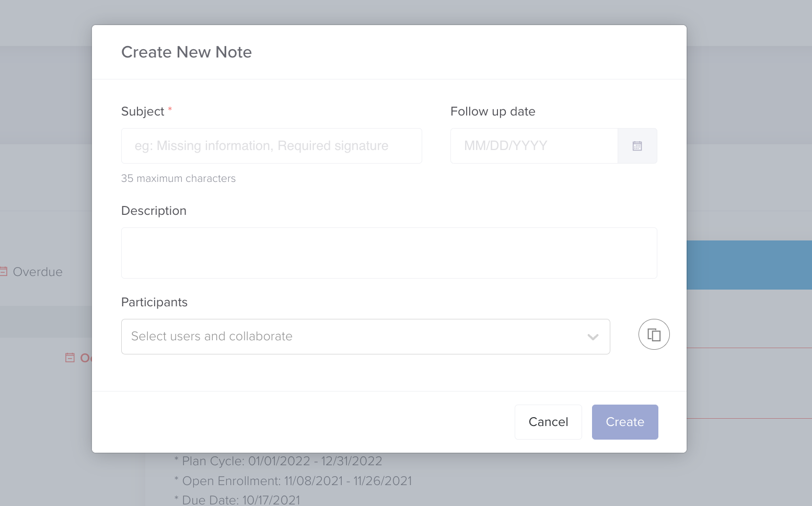This screenshot has height=506, width=812.
Task: Open the Participants chevron arrow
Action: pos(593,337)
